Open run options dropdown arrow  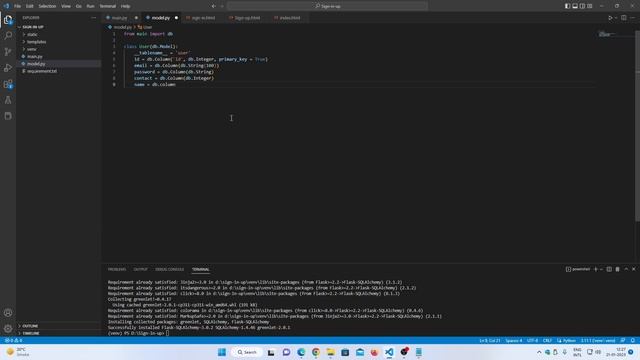(616, 18)
